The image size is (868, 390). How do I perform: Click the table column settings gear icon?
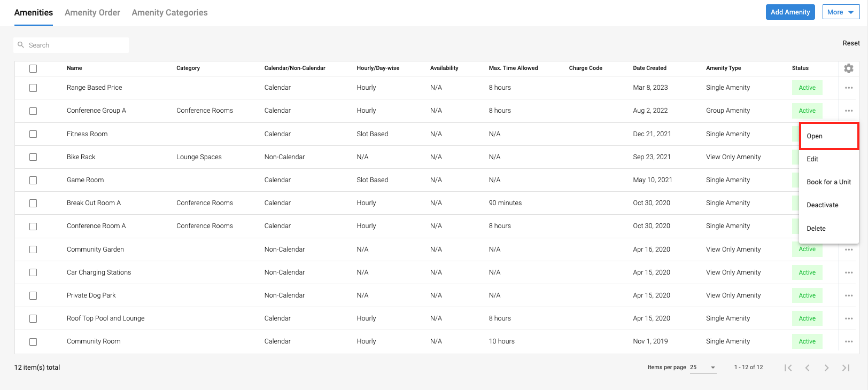pos(848,68)
